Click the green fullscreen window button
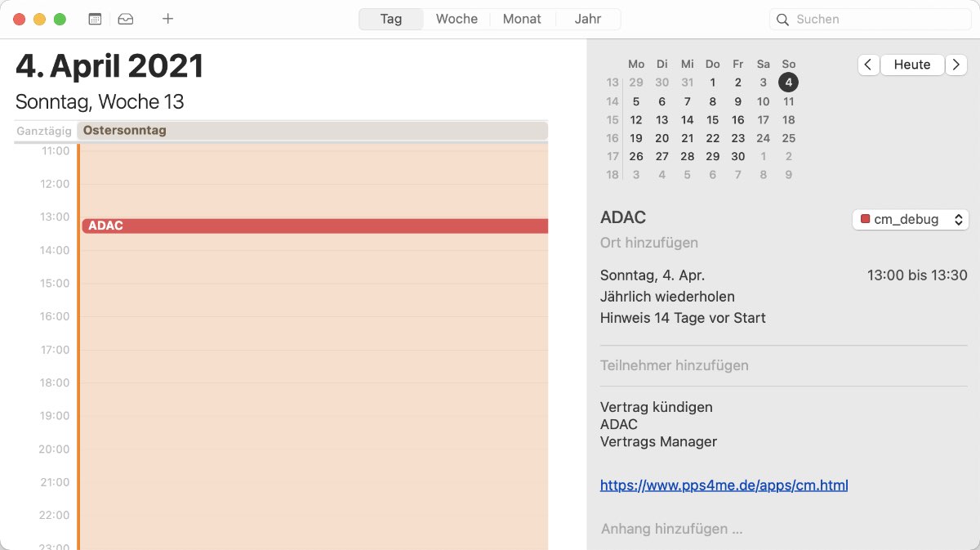 point(60,19)
